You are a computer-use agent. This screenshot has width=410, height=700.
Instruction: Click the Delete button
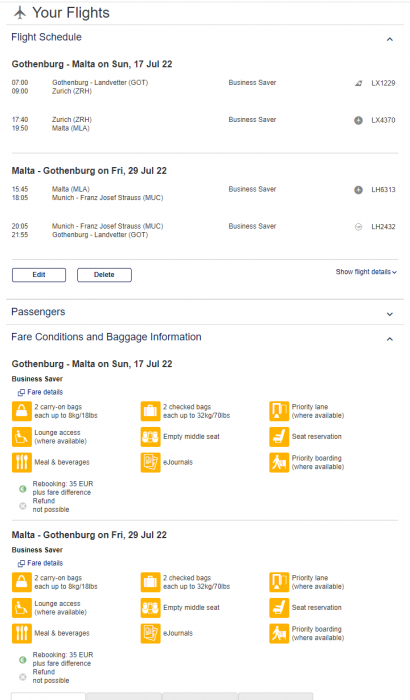pyautogui.click(x=104, y=275)
